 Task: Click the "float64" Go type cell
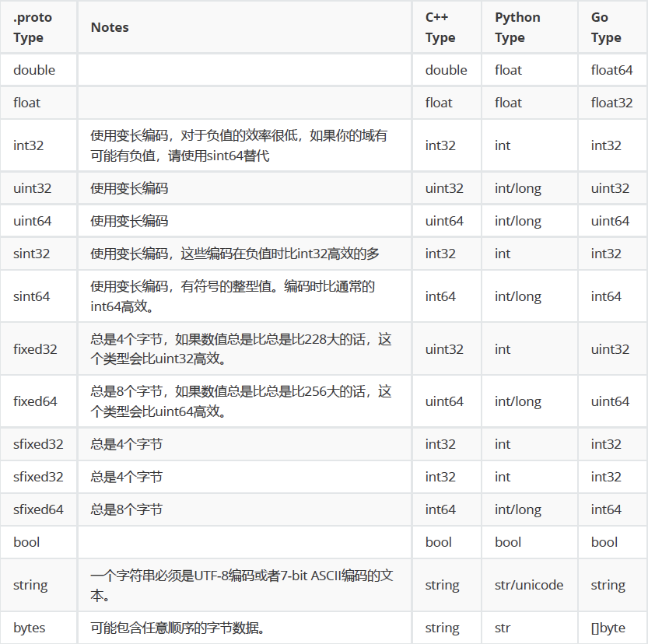pyautogui.click(x=611, y=70)
